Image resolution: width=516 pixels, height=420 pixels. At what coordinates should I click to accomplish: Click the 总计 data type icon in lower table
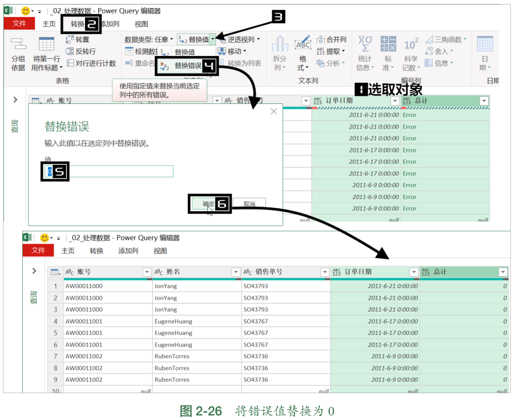(425, 272)
